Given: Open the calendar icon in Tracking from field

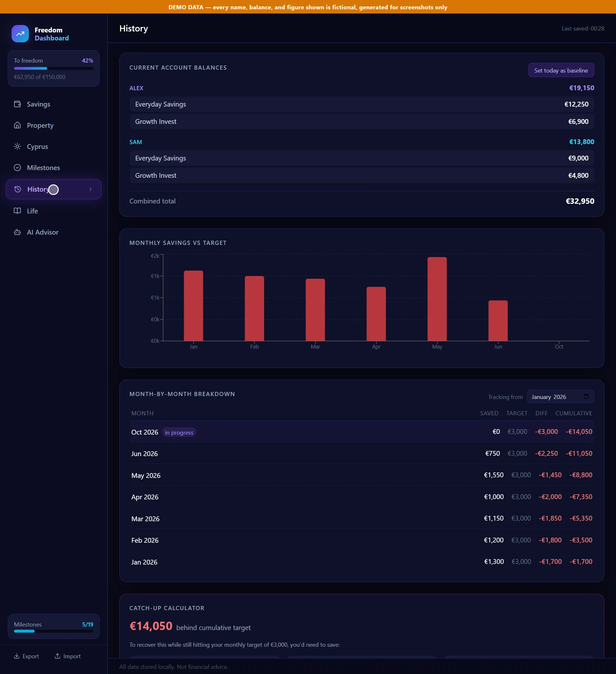Looking at the screenshot, I should [x=586, y=396].
